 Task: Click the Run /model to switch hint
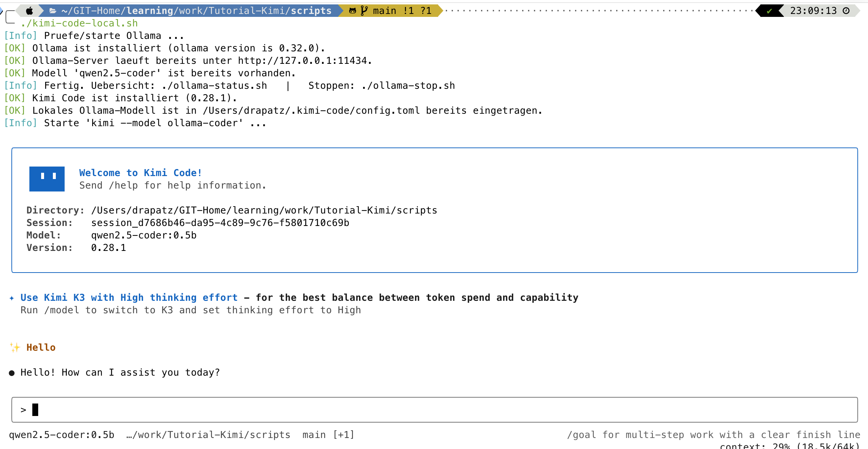tap(191, 310)
